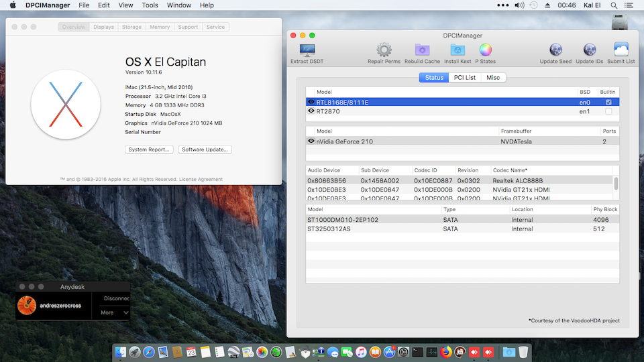
Task: Open Firefox from the Dock
Action: tap(446, 352)
